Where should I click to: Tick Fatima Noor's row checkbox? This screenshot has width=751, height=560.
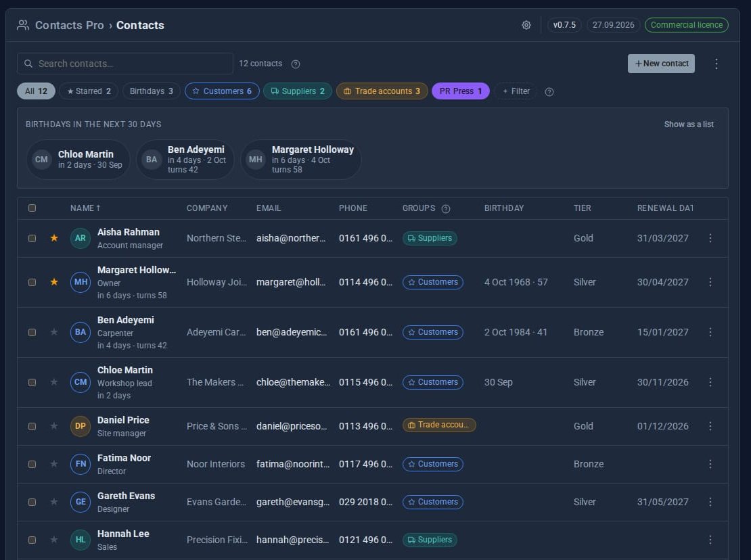[x=32, y=464]
